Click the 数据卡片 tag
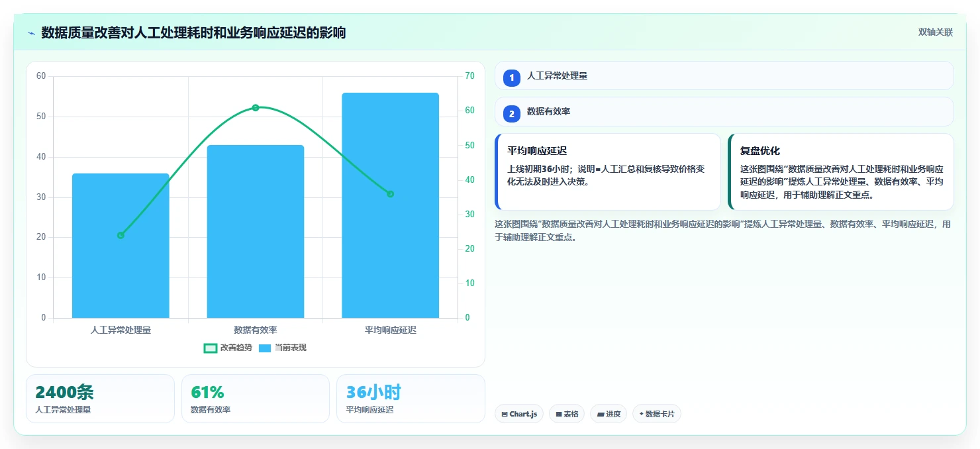Viewport: 980px width, 449px height. [657, 414]
